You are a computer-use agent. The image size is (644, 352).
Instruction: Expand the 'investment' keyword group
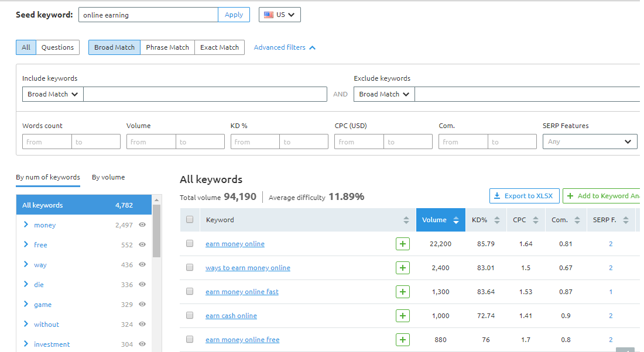pyautogui.click(x=26, y=344)
